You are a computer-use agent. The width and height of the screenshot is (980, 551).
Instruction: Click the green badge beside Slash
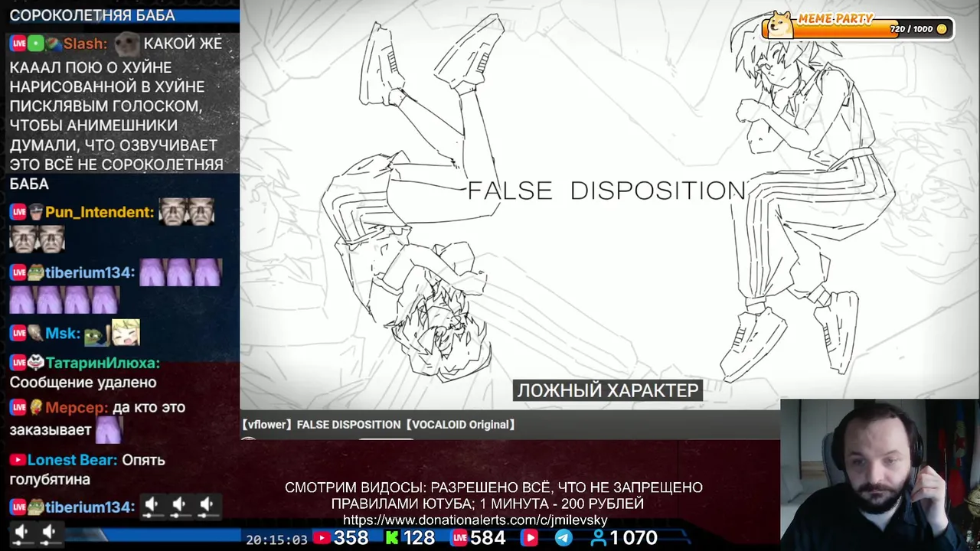[36, 44]
